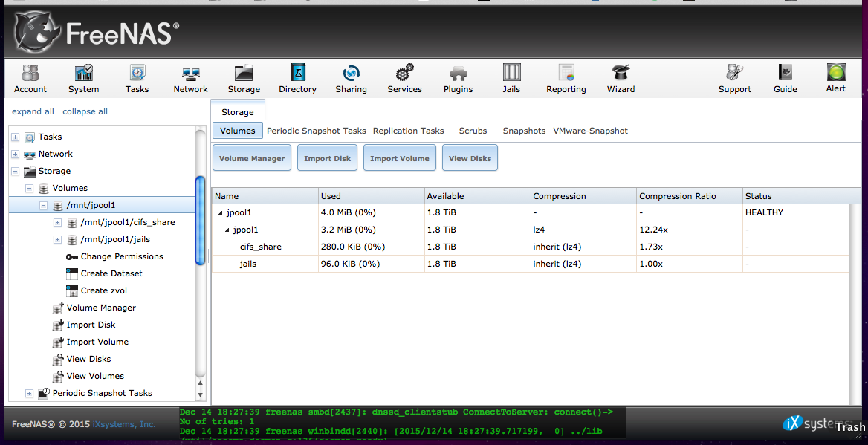Select Import Disk in the sidebar tree
This screenshot has width=868, height=445.
point(91,325)
